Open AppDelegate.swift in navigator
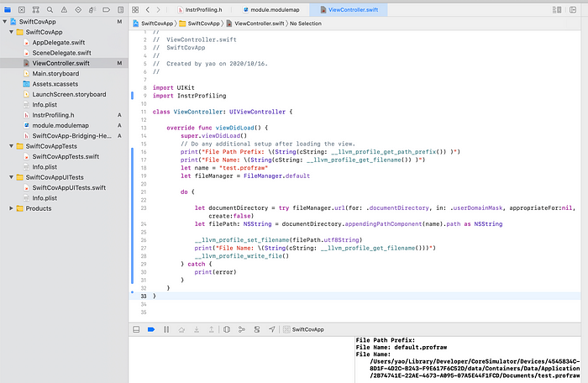This screenshot has height=383, width=588. 59,42
